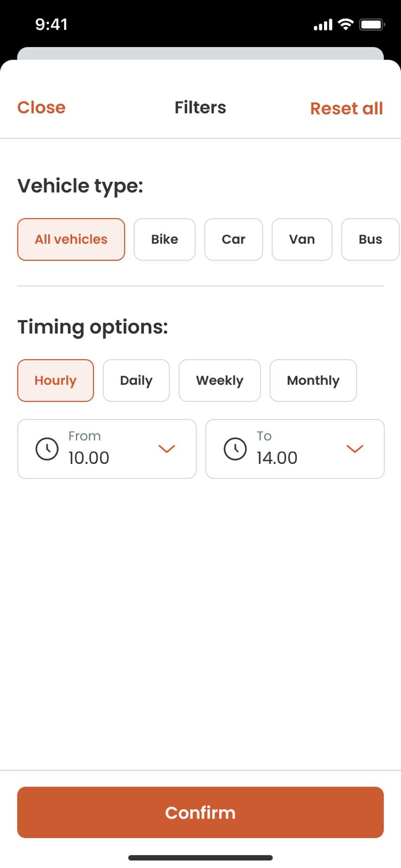Switch to Daily timing option
The height and width of the screenshot is (868, 401).
(x=136, y=380)
